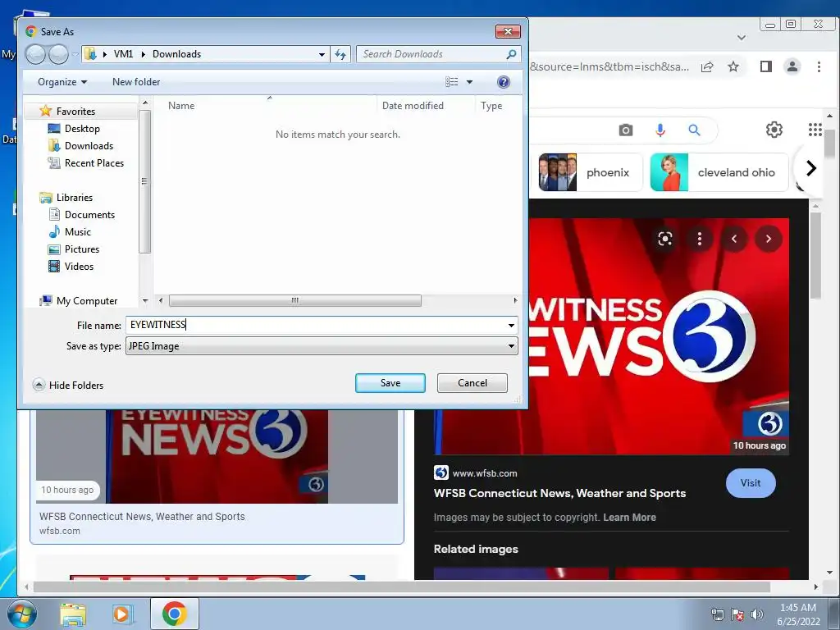Image resolution: width=840 pixels, height=630 pixels.
Task: Select Desktop in Favorites list
Action: (x=82, y=129)
